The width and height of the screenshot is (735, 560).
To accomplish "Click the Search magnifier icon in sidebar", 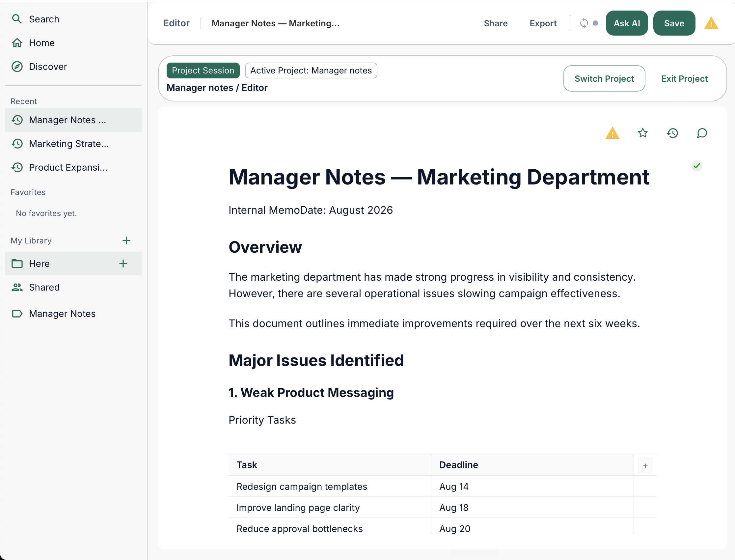I will [x=17, y=19].
